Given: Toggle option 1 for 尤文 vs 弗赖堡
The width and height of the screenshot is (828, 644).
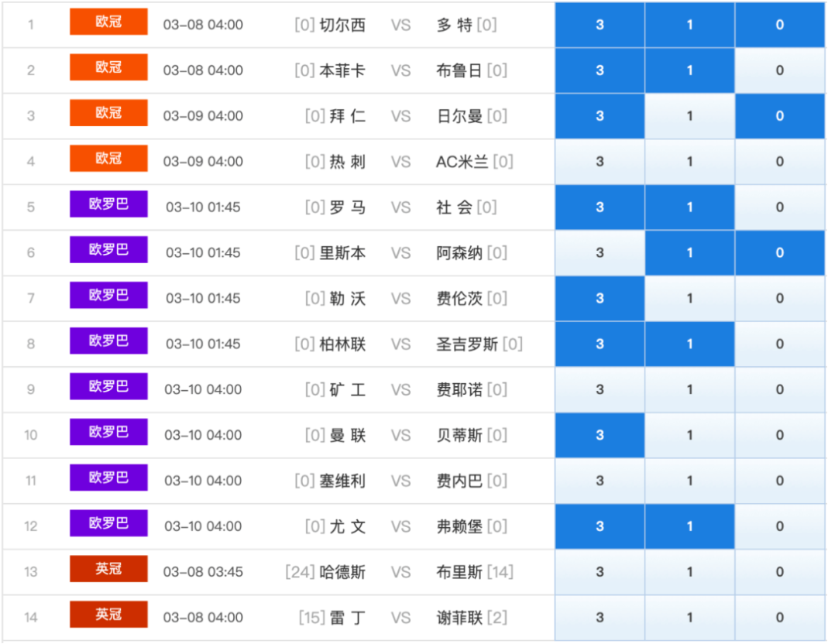Looking at the screenshot, I should 689,526.
